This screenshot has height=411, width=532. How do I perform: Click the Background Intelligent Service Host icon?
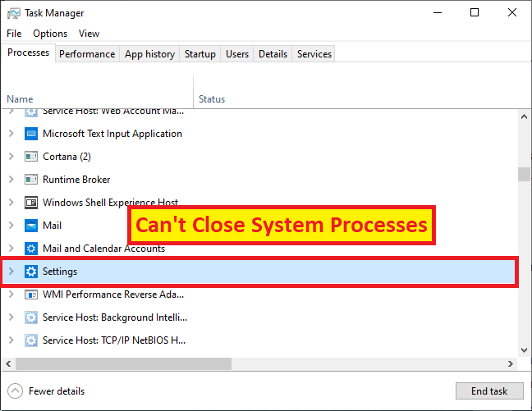pos(31,317)
